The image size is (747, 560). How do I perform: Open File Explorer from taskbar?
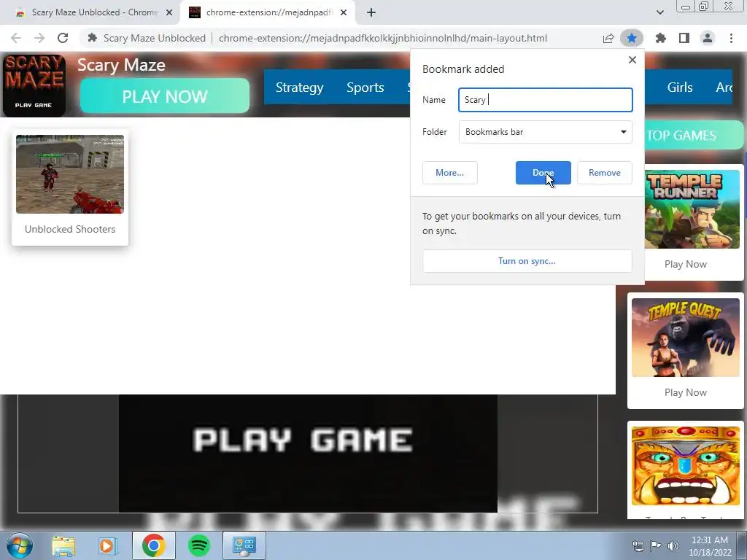tap(63, 545)
